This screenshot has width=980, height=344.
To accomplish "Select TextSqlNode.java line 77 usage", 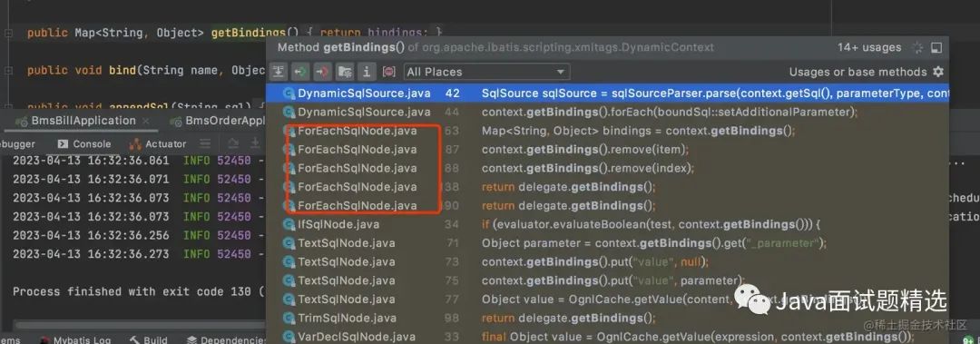I will 607,300.
